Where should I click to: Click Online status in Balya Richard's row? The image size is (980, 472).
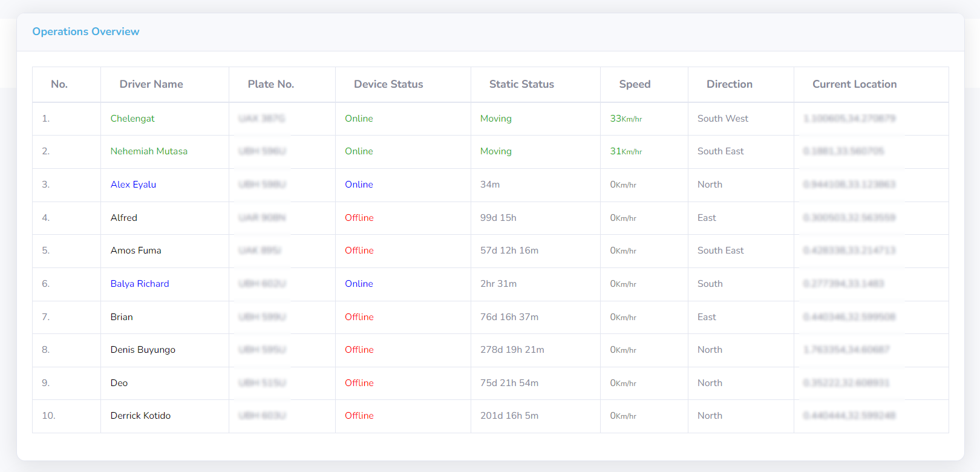[x=359, y=284]
